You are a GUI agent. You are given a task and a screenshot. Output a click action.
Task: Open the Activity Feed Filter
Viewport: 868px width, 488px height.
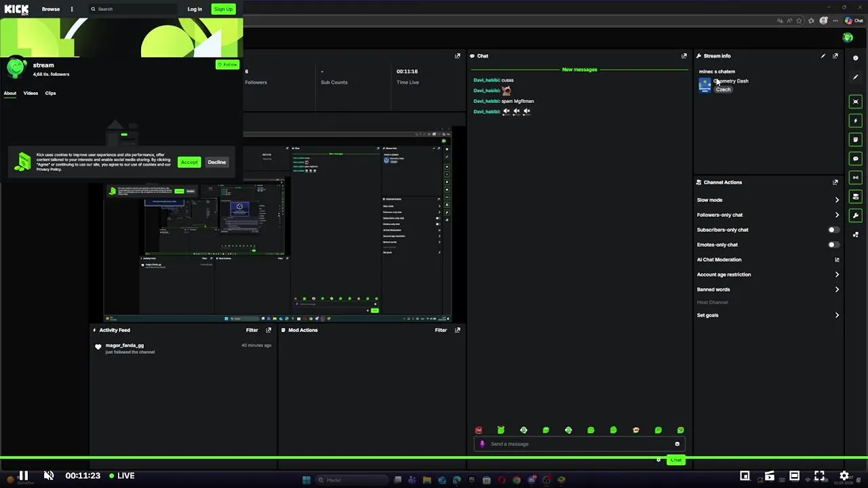pos(252,330)
